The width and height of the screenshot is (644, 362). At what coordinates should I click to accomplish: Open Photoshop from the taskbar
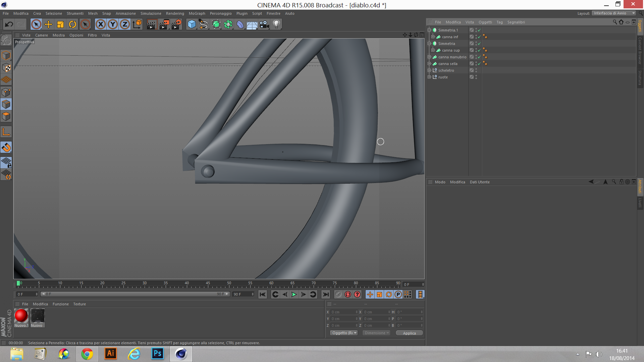157,354
